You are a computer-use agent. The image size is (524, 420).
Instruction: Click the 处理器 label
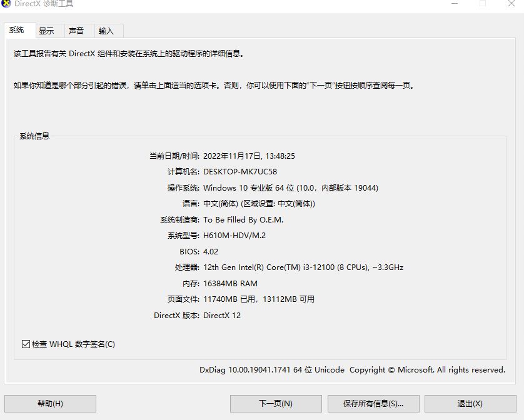pos(187,267)
